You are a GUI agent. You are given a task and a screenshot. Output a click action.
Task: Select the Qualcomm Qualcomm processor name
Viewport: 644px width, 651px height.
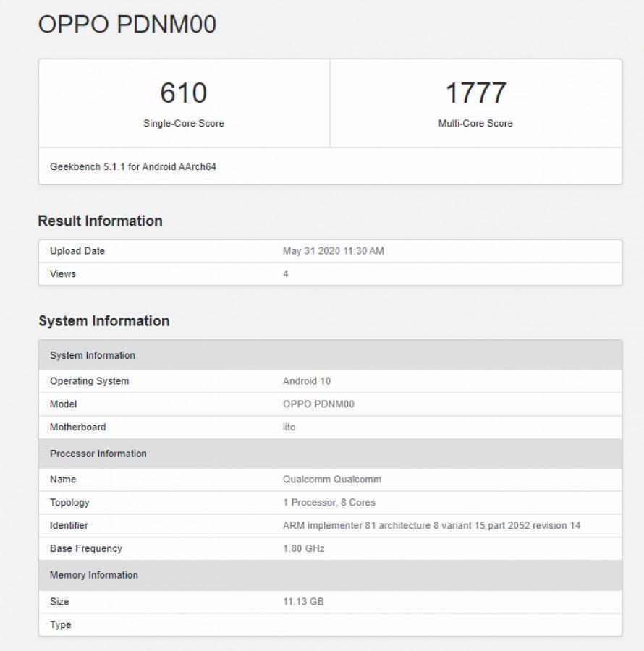tap(331, 480)
